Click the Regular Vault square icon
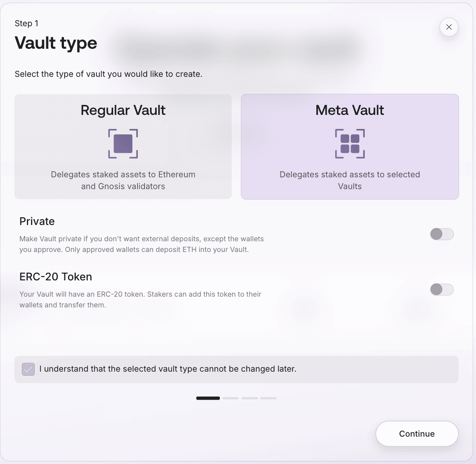476x464 pixels. tap(123, 144)
